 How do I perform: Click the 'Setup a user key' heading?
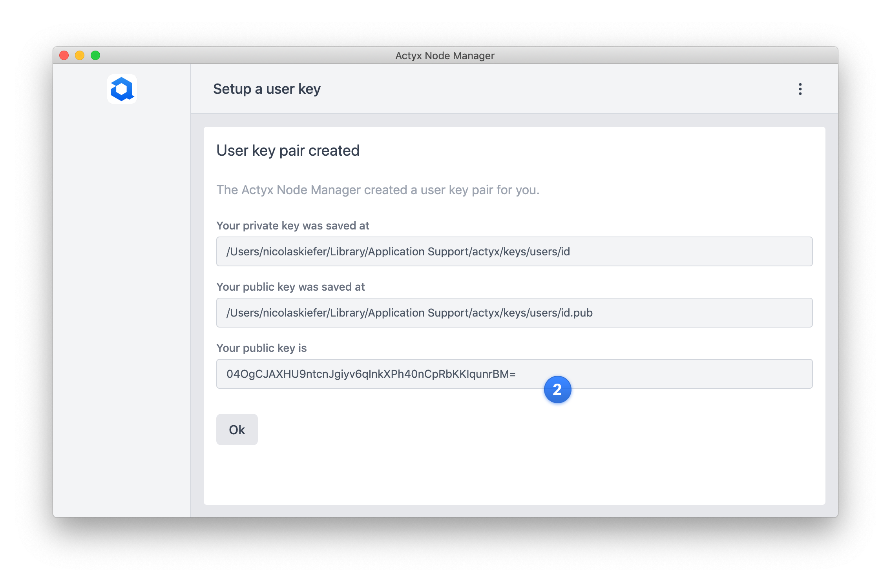point(267,89)
